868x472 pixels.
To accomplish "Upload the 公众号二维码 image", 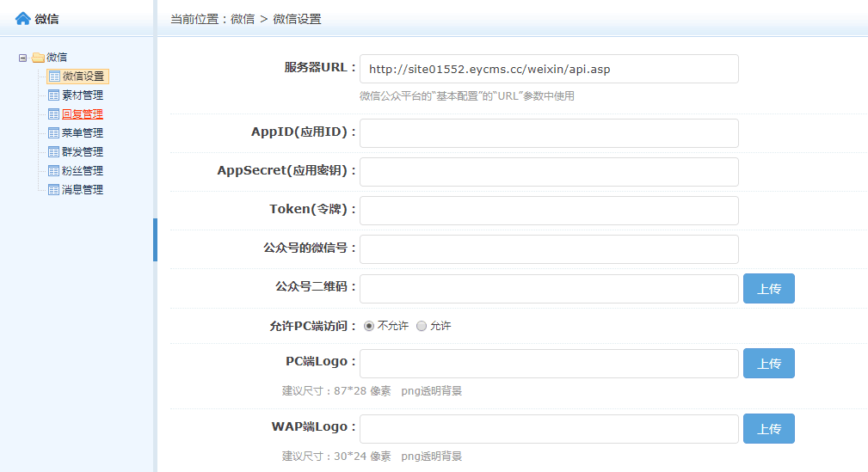I will click(768, 289).
